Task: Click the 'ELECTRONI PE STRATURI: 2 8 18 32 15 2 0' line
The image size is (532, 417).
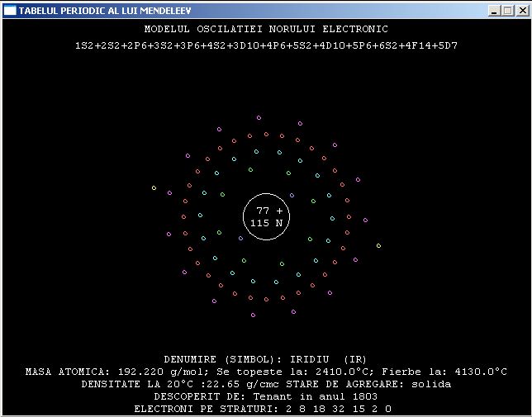Action: coord(263,410)
